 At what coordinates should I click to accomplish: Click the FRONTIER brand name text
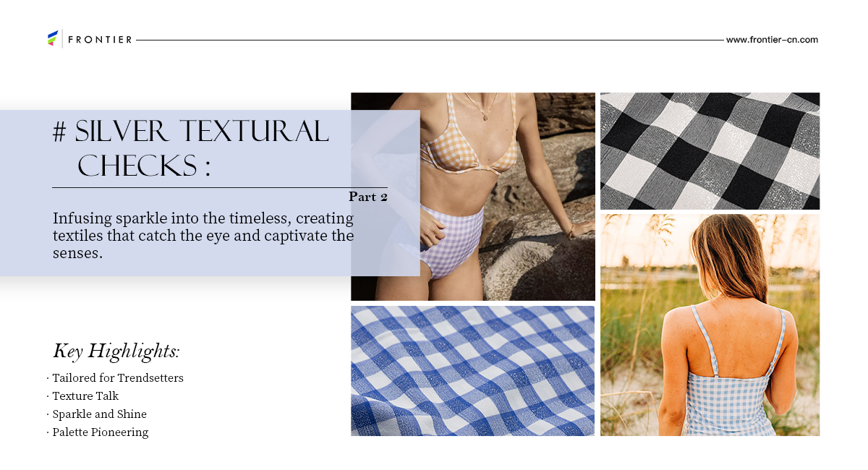(100, 40)
